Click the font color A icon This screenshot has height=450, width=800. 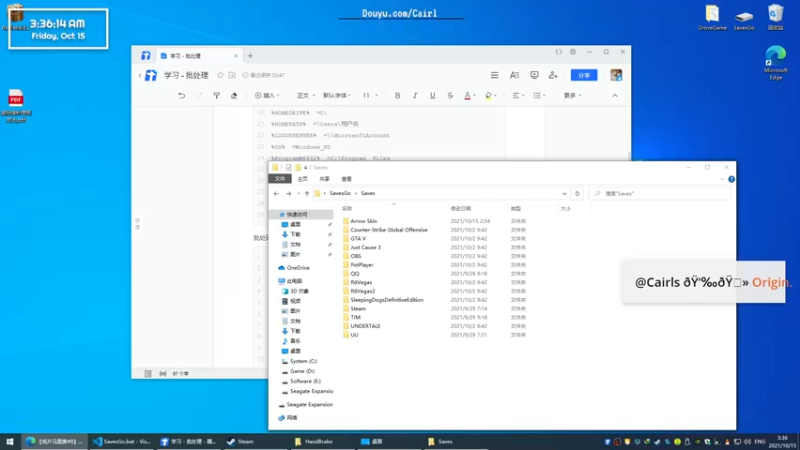click(467, 95)
